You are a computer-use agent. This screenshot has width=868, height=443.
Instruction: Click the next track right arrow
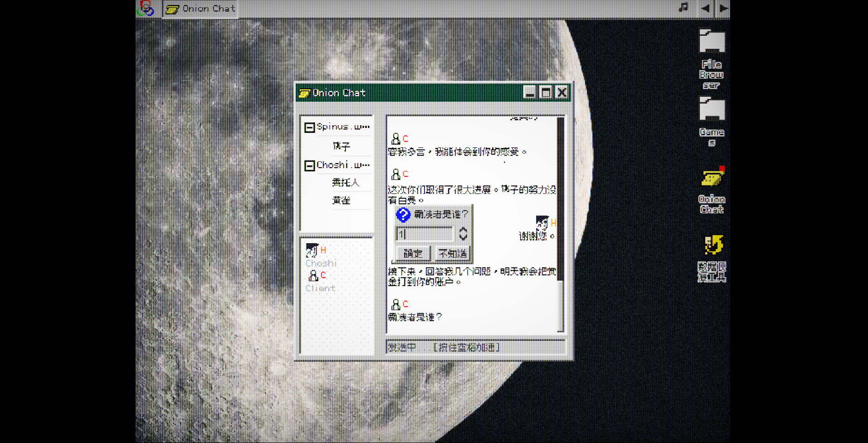pos(723,8)
